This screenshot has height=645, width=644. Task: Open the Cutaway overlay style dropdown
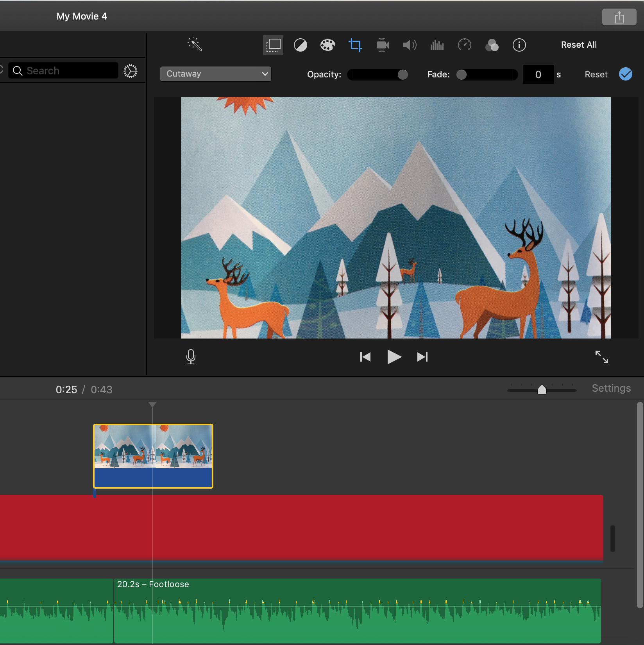tap(215, 74)
